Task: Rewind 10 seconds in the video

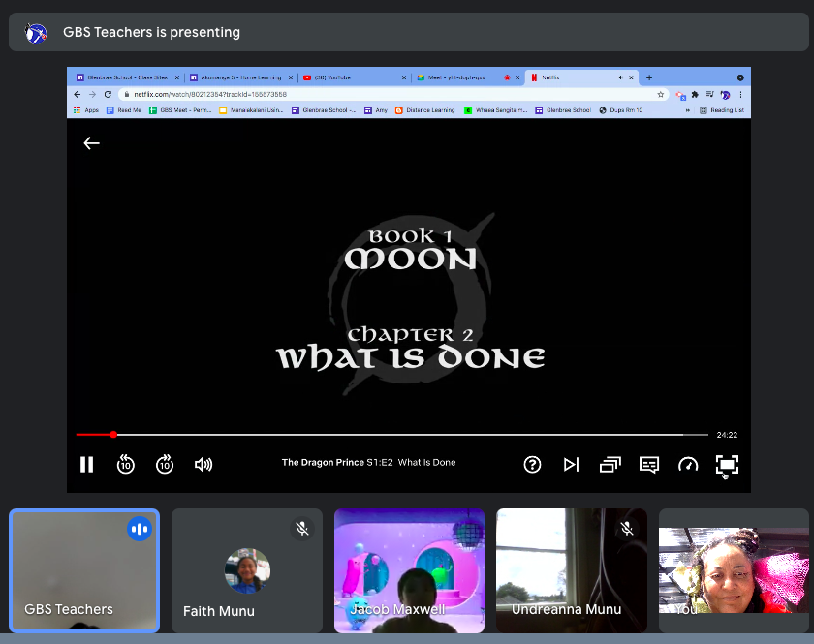Action: click(126, 465)
